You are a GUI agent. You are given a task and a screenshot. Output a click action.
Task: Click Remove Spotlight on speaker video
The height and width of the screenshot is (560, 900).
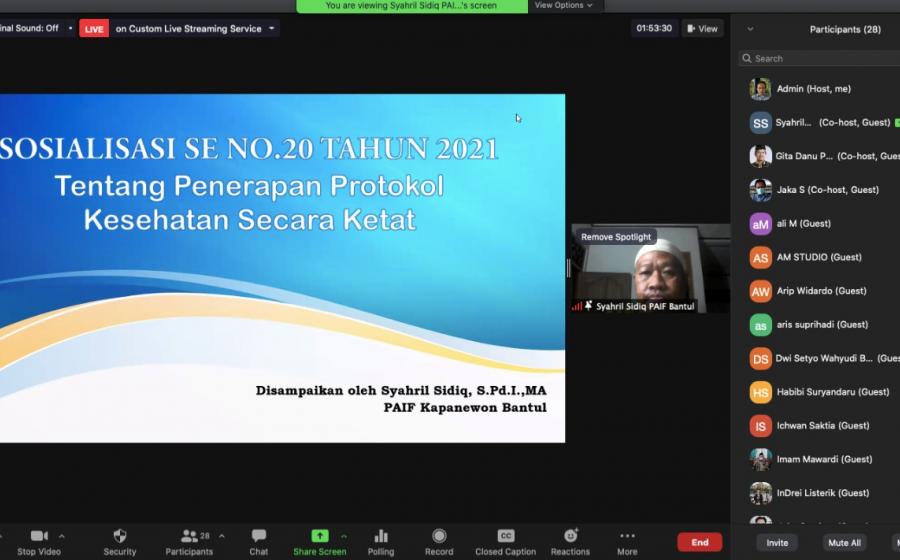click(x=616, y=237)
